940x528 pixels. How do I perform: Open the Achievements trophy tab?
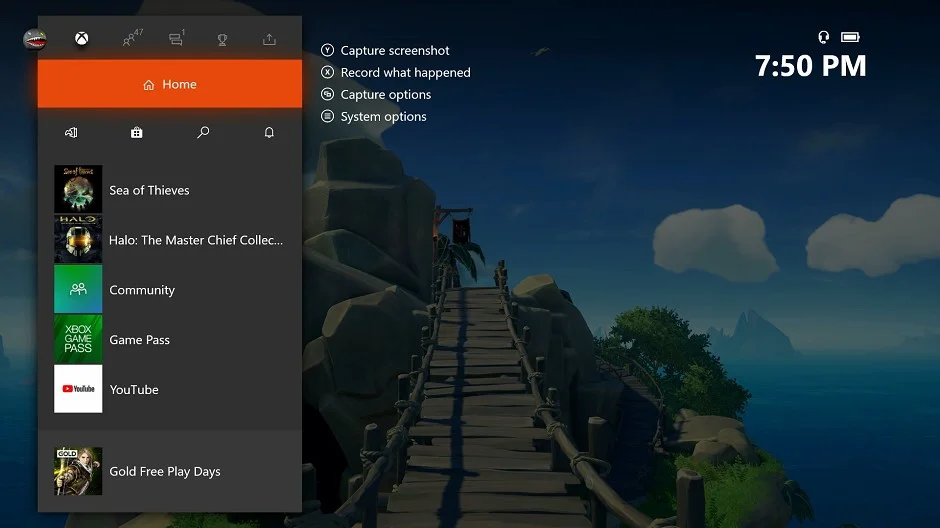pyautogui.click(x=222, y=40)
